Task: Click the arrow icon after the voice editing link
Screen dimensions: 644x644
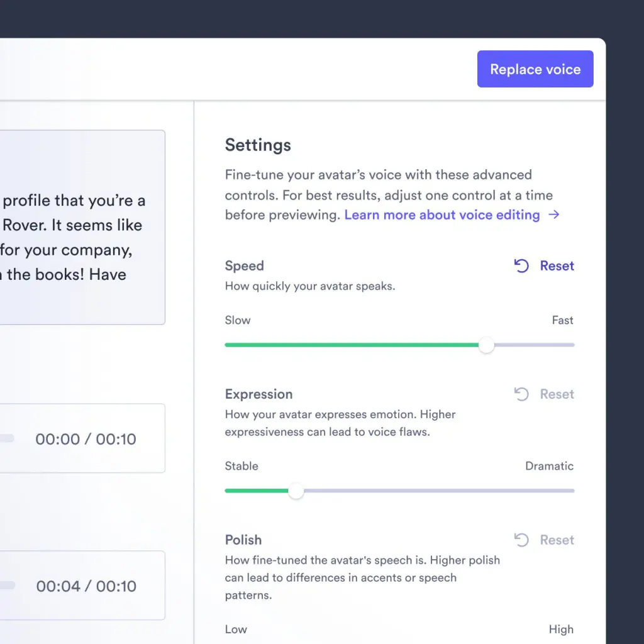Action: coord(553,215)
